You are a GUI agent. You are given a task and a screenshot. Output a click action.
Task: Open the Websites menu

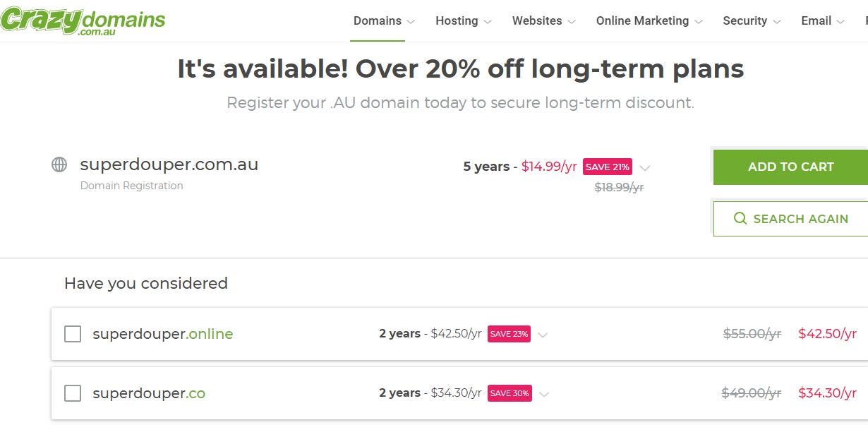pos(543,21)
